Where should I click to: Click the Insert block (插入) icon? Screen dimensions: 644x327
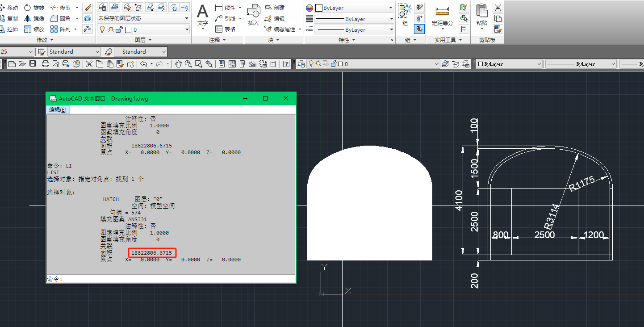(x=254, y=16)
